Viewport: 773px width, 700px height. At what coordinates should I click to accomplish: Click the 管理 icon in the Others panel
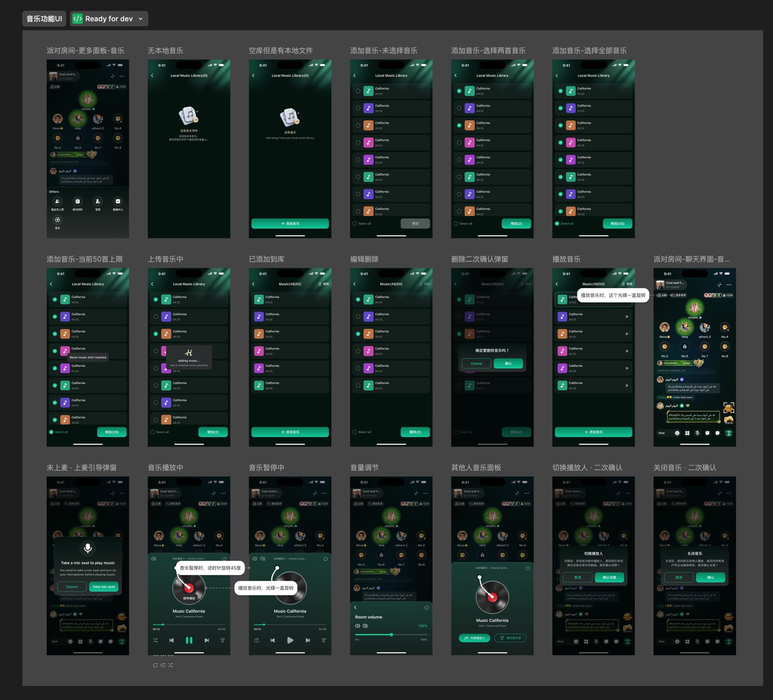[x=98, y=201]
